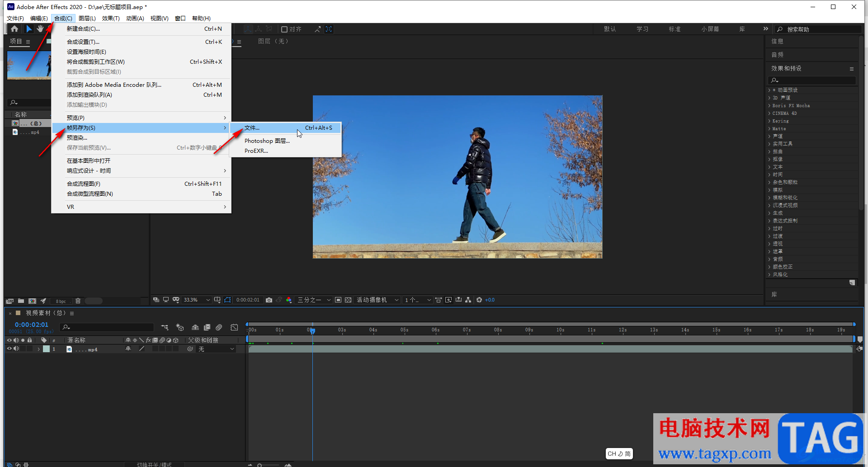Click the composition mini-flowchart icon in timeline
868x467 pixels.
point(165,327)
